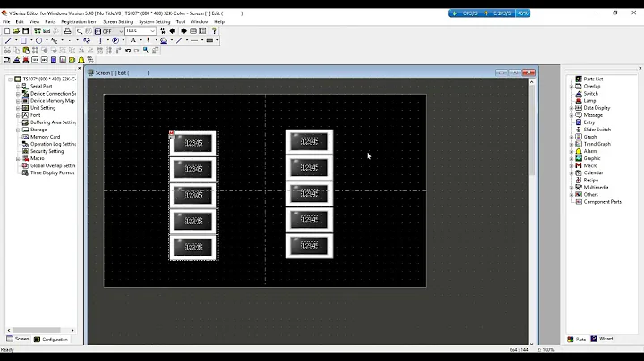Expand the Overlap parts node
The image size is (644, 361).
coord(572,87)
